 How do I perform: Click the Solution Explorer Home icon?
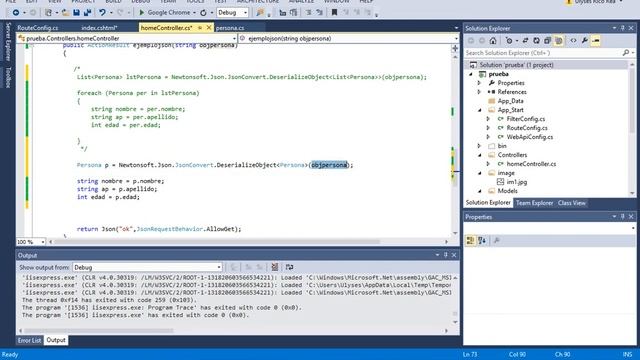tap(493, 40)
